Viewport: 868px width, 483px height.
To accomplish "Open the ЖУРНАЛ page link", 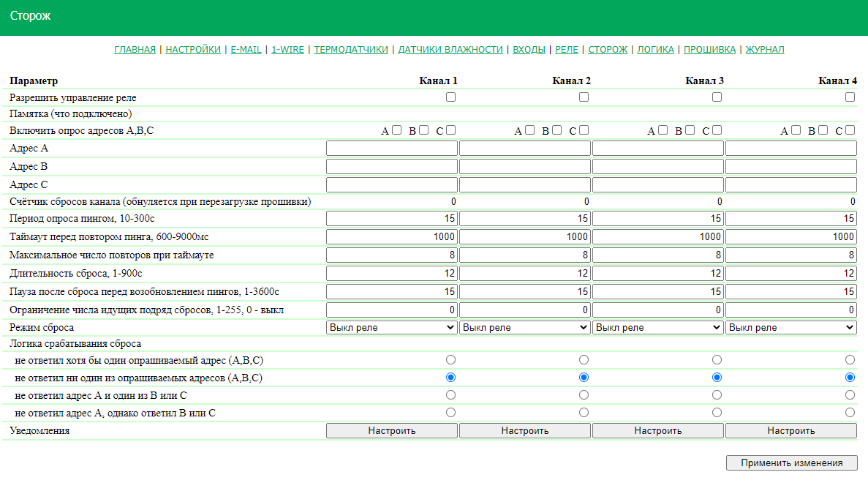I will pos(765,50).
